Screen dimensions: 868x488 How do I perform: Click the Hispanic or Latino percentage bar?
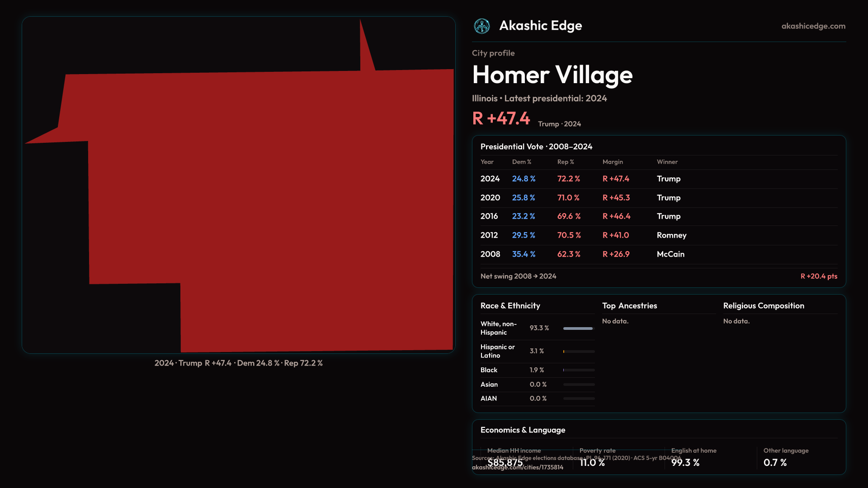(x=578, y=352)
